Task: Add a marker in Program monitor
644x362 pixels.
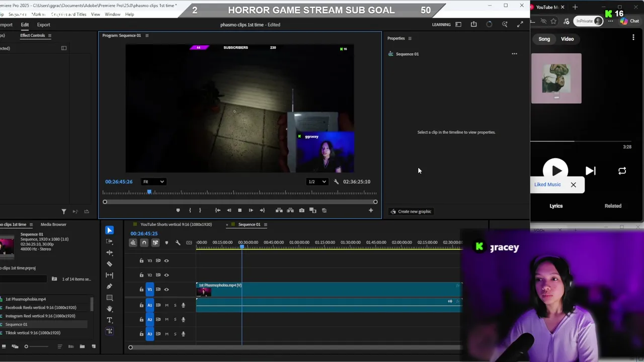Action: 178,210
